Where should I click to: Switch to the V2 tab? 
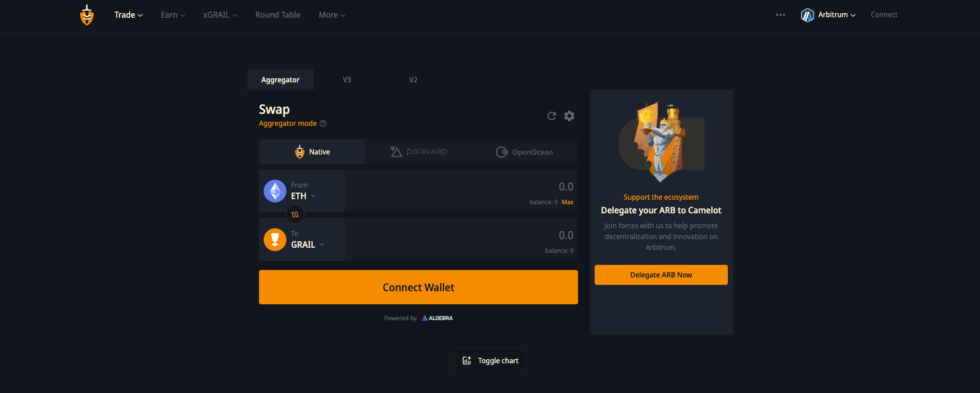pos(413,80)
